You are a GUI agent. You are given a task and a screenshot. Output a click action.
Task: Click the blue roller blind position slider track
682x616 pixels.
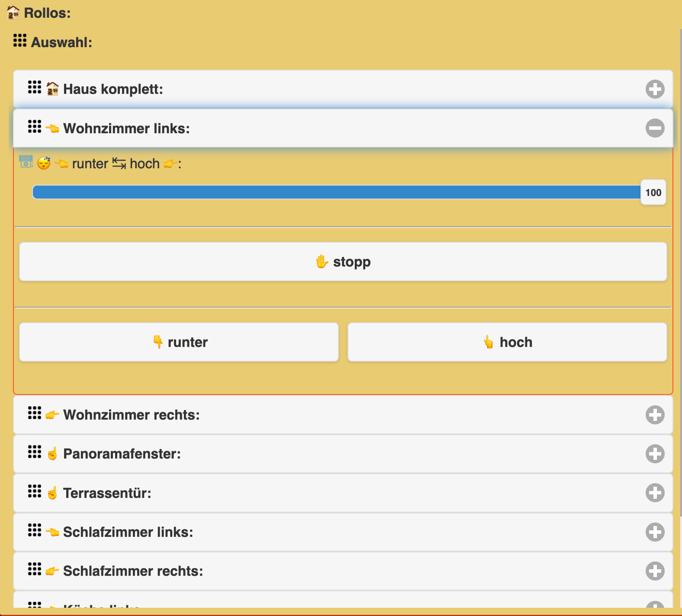[x=337, y=192]
